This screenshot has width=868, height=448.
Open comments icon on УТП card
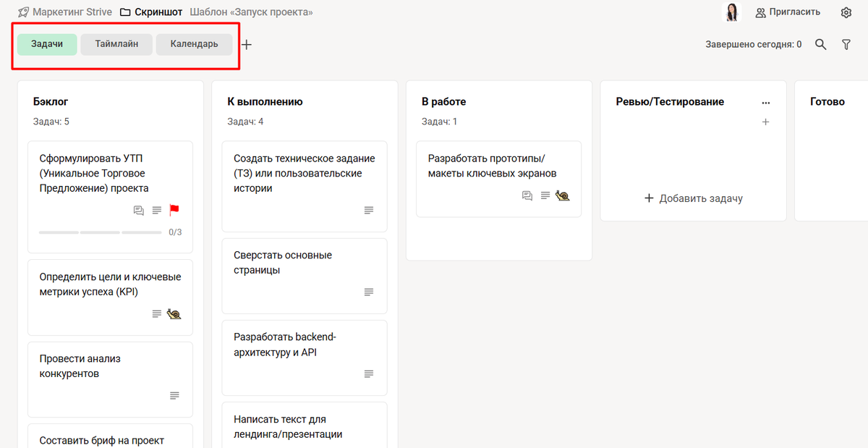tap(138, 210)
